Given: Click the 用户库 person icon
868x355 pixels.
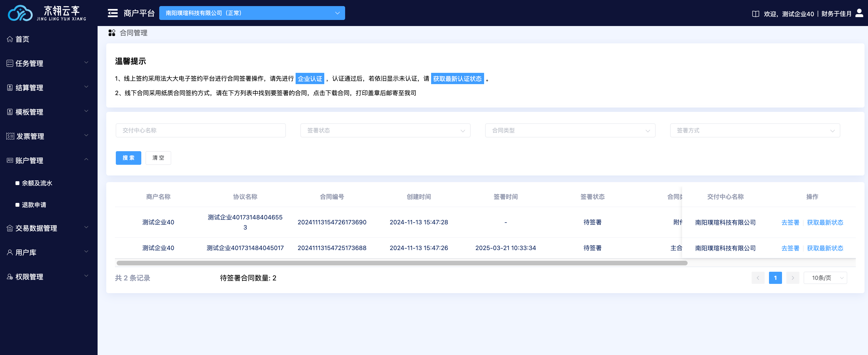Looking at the screenshot, I should pyautogui.click(x=10, y=252).
